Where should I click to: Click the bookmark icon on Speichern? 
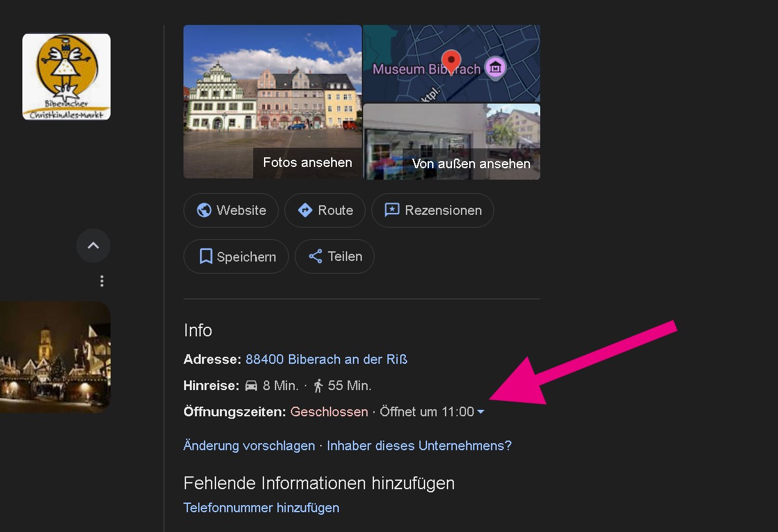coord(205,256)
